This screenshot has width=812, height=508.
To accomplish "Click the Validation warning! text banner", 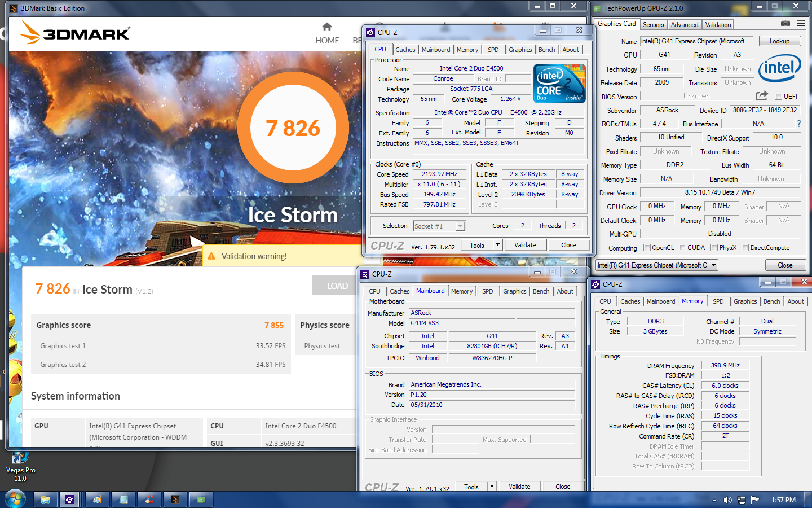I will tap(254, 256).
